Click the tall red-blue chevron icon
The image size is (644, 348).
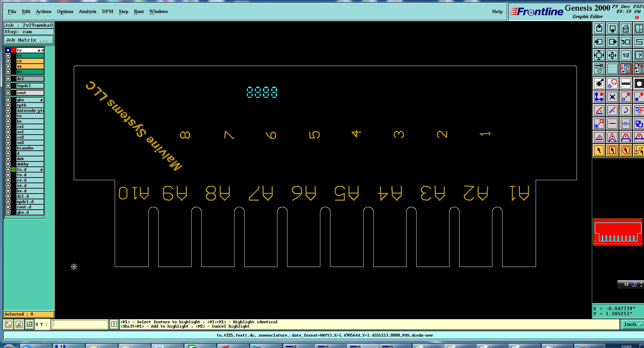(612, 137)
